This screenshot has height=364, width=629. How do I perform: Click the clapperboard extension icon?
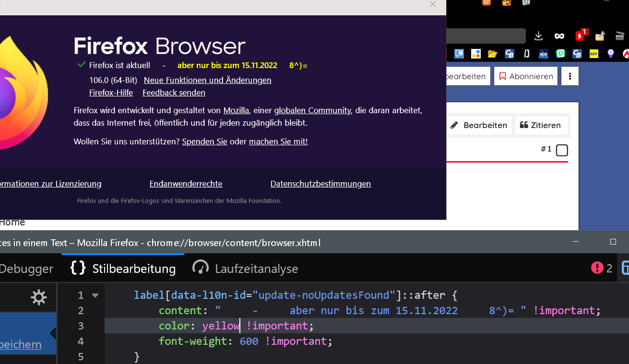[620, 36]
